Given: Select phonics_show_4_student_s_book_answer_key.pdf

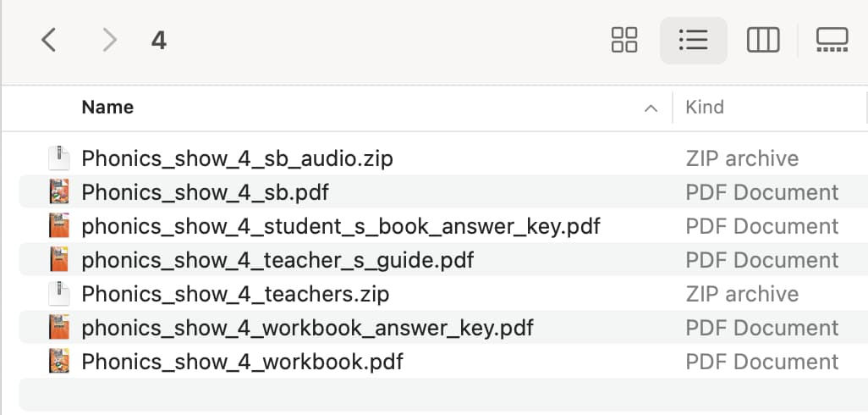Looking at the screenshot, I should coord(340,227).
